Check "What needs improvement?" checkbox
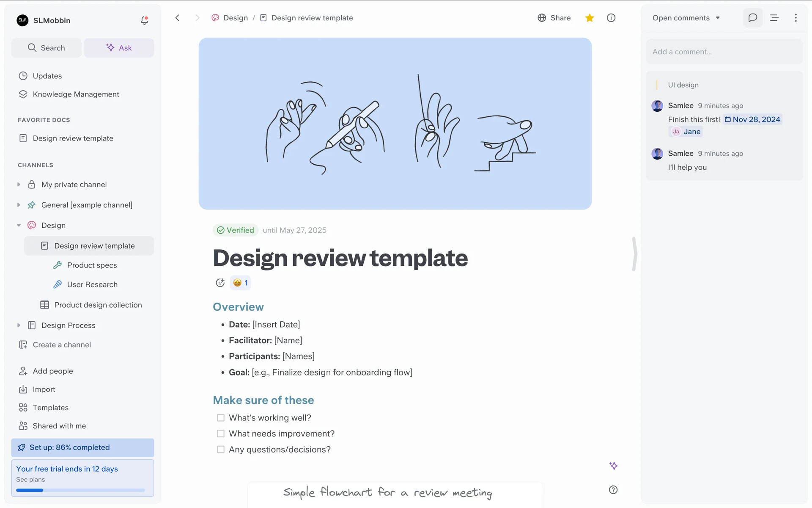The height and width of the screenshot is (508, 812). tap(221, 433)
